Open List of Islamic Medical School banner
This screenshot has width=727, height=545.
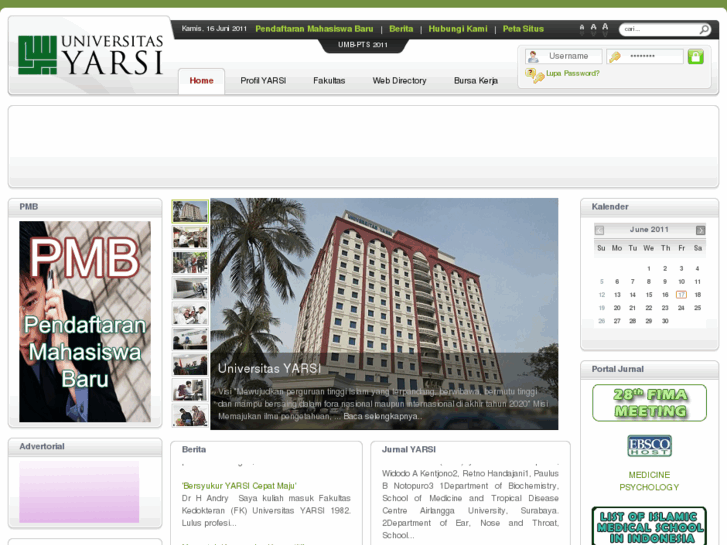coord(649,526)
